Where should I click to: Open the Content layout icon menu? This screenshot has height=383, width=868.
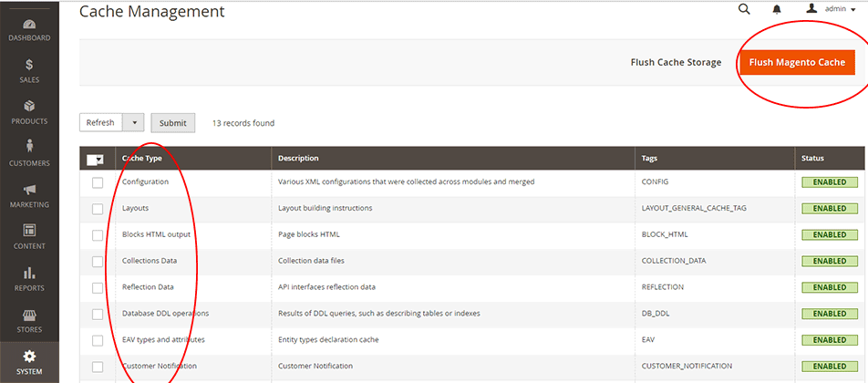click(29, 230)
